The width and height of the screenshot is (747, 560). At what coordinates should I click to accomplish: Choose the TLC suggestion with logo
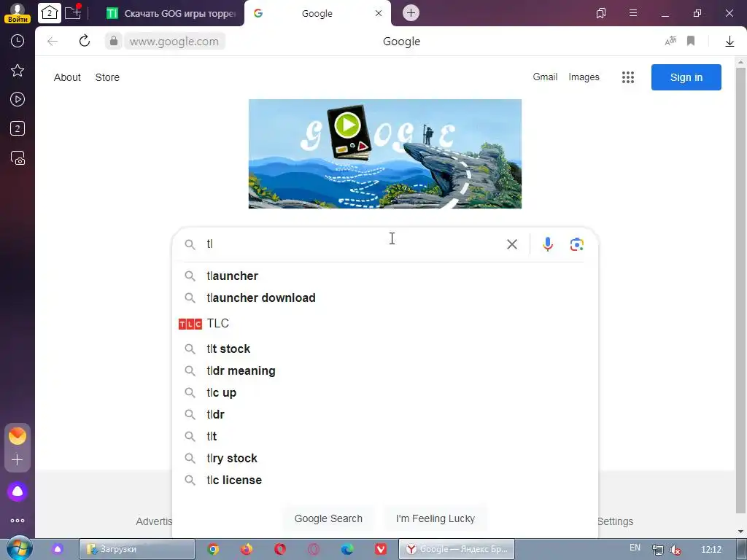tap(384, 323)
